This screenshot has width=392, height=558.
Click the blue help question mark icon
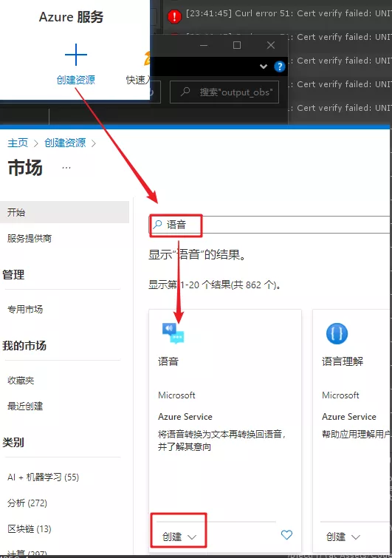[x=280, y=67]
